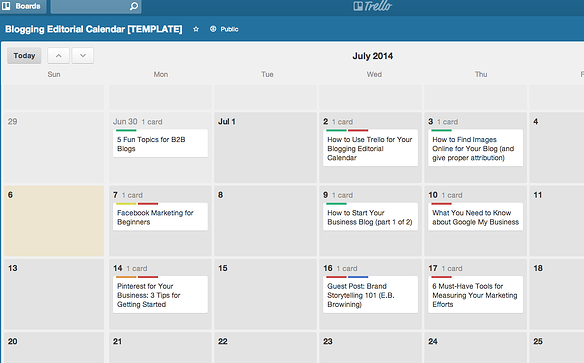Open card What You Need to Know about Google
The image size is (584, 363).
[475, 217]
